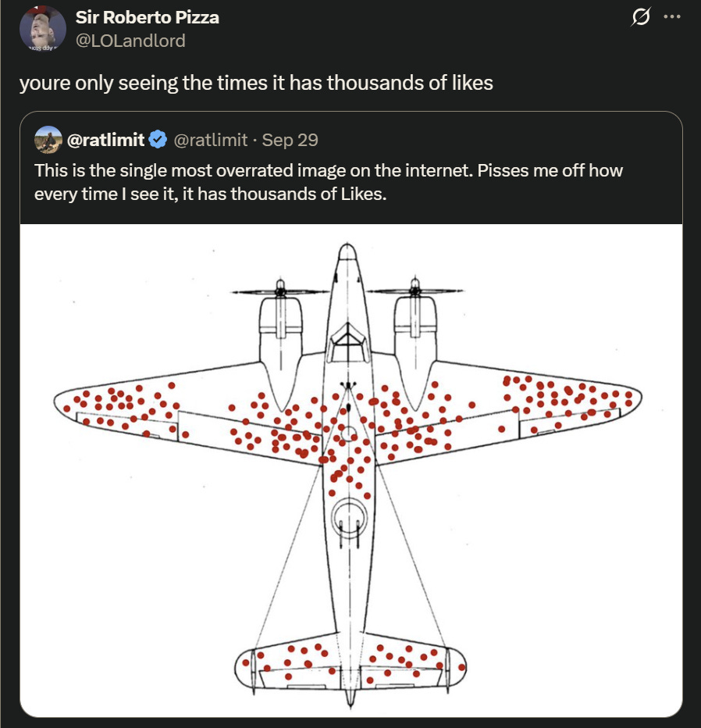This screenshot has height=728, width=701.
Task: Click the ratlimit avatar in quoted tweet
Action: tap(48, 140)
